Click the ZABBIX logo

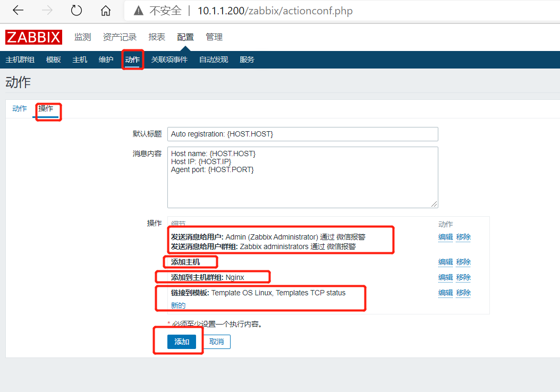point(33,37)
